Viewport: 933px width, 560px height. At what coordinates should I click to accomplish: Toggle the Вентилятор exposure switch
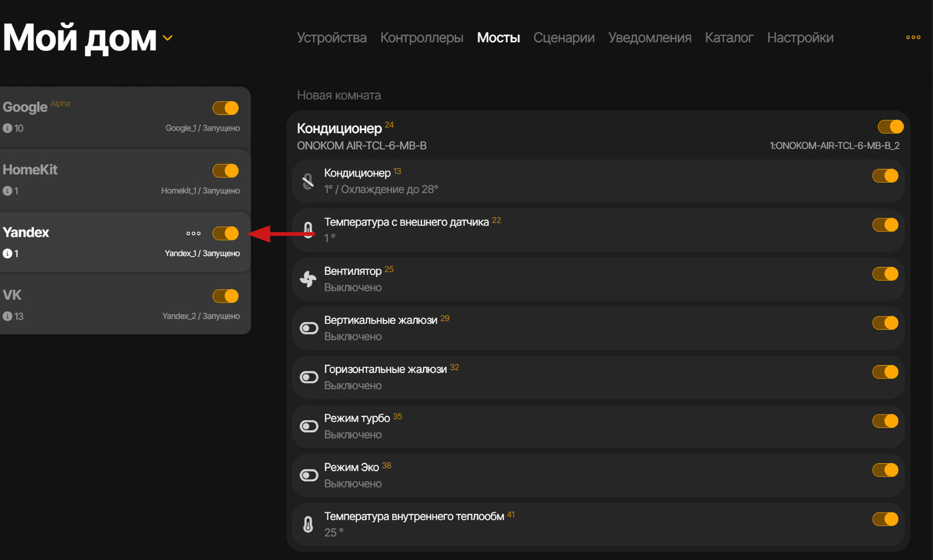[x=886, y=274]
